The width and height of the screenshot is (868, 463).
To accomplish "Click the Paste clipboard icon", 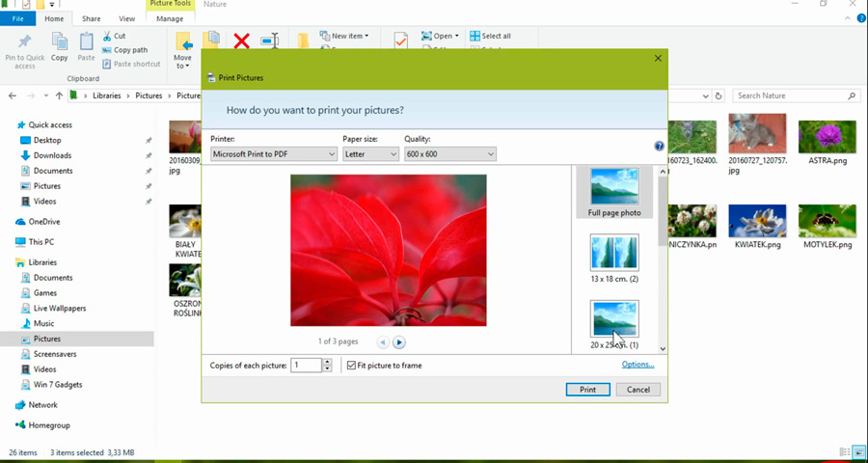I will 87,41.
